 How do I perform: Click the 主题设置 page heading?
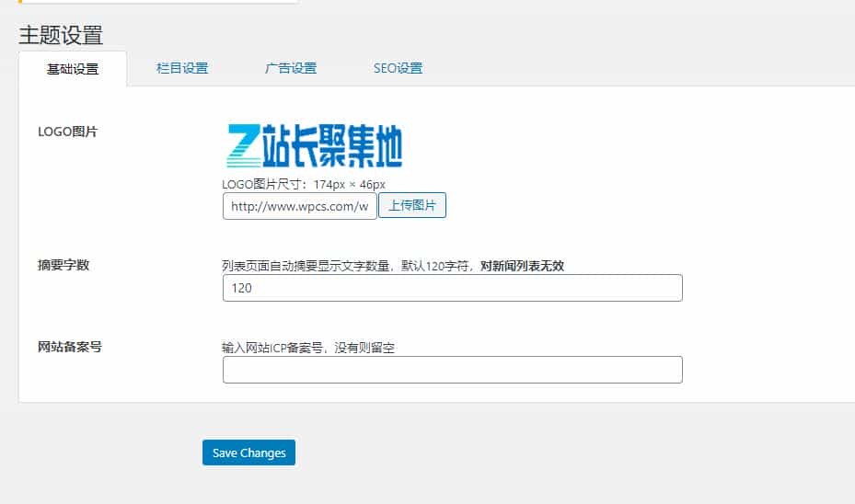pos(61,35)
